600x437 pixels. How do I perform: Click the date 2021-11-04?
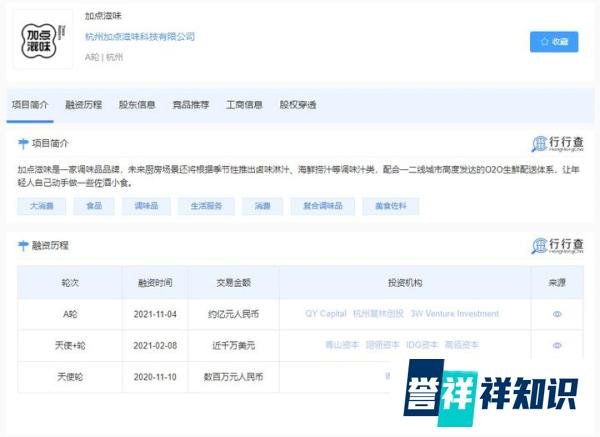point(155,315)
